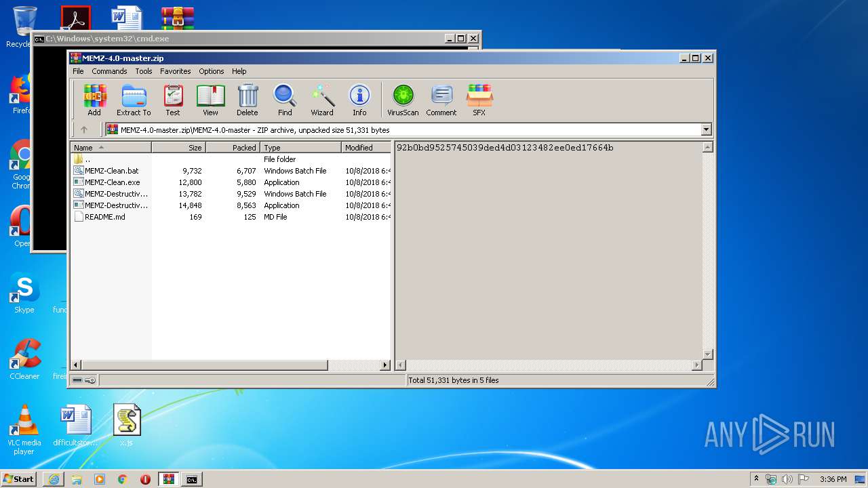Screen dimensions: 868x488
Task: Click the taskbar clock 3:36 PM
Action: click(x=833, y=479)
